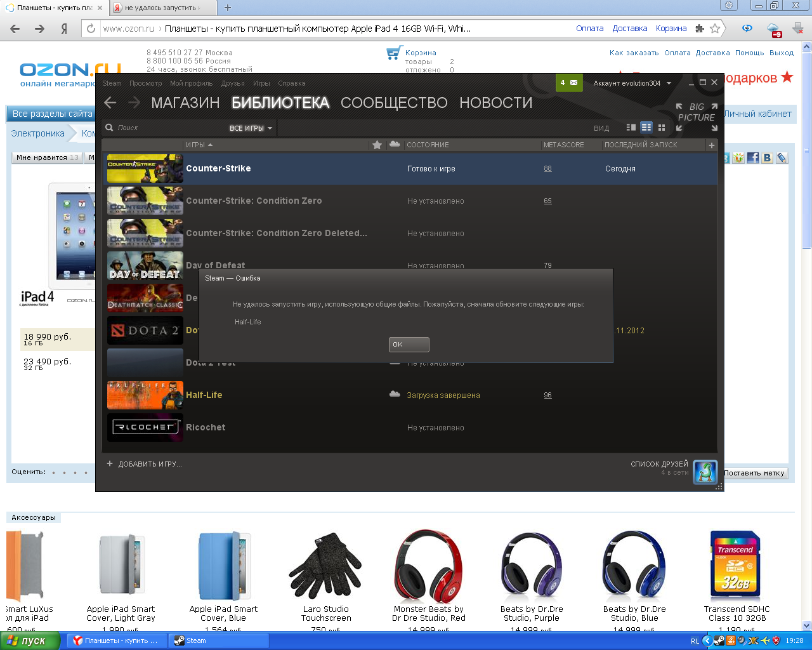Add column with plus icon
812x650 pixels.
[x=712, y=145]
